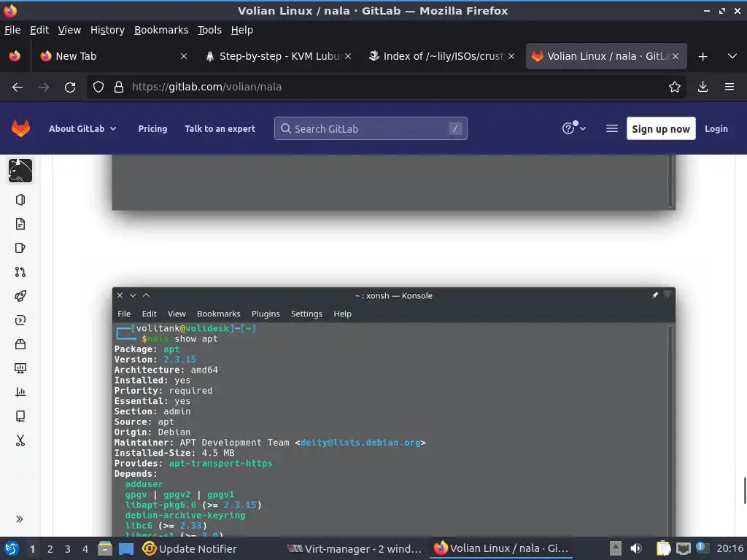This screenshot has width=747, height=560.
Task: Switch to virtual desktop 4
Action: (x=85, y=549)
